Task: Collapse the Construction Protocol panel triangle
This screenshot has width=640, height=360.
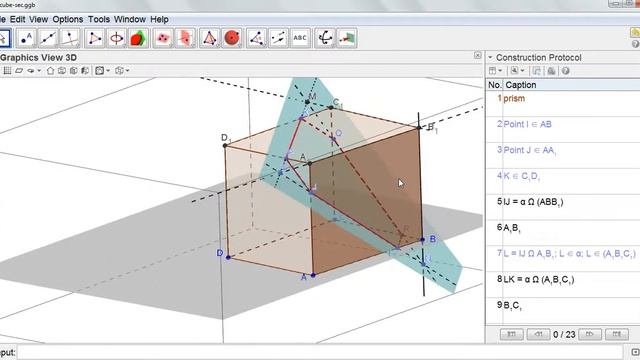Action: (490, 58)
